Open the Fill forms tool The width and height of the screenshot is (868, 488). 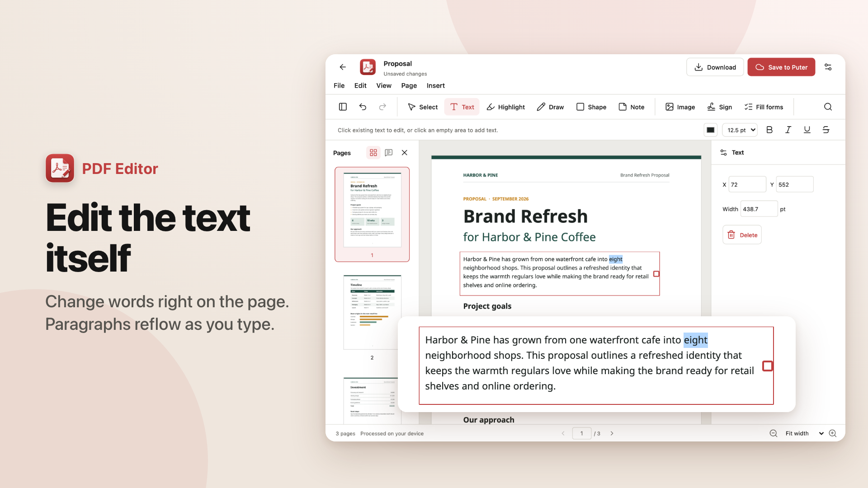[x=764, y=107]
